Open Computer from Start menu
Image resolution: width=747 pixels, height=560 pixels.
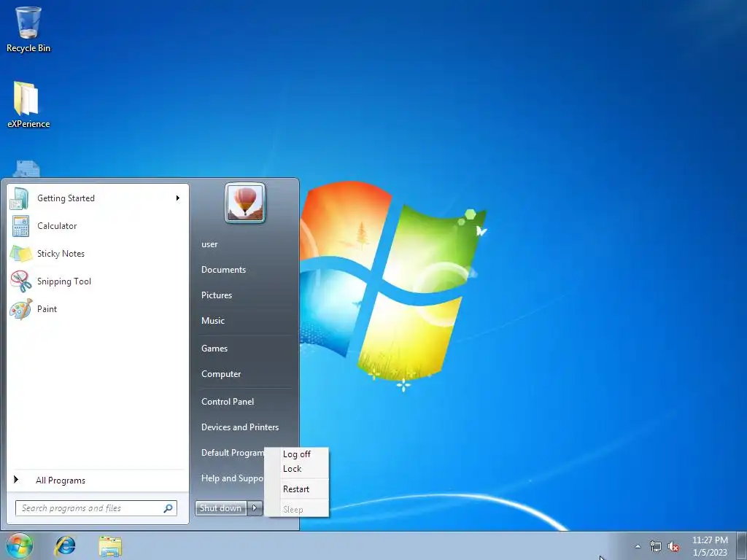point(221,374)
